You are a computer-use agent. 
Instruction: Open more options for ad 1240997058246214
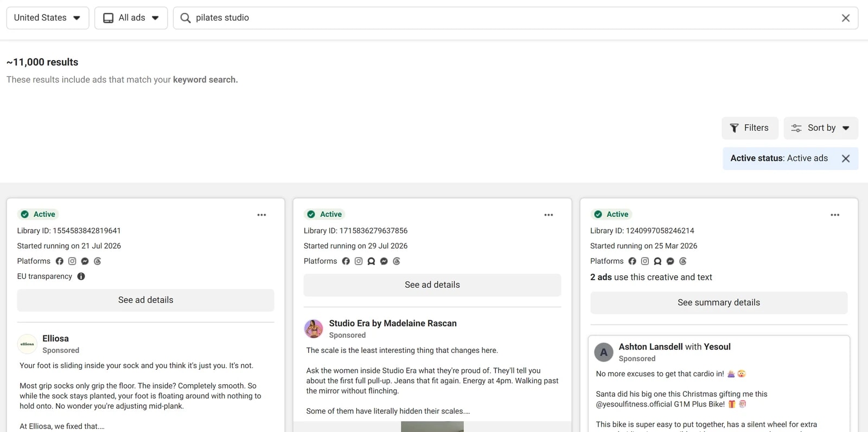pos(835,215)
